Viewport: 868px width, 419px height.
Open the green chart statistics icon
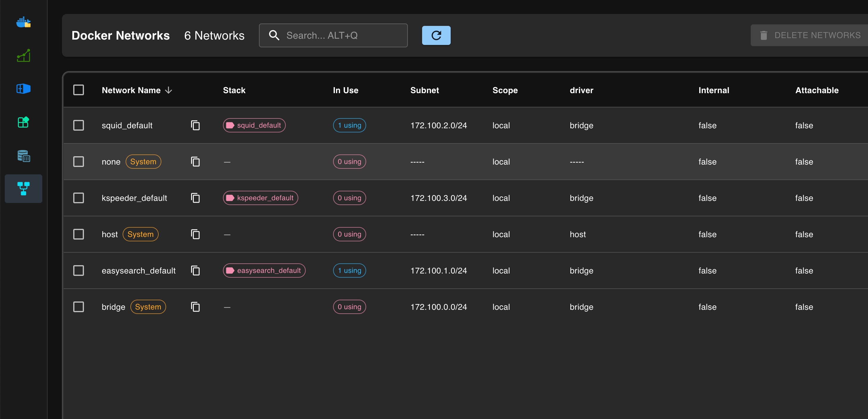pos(24,55)
